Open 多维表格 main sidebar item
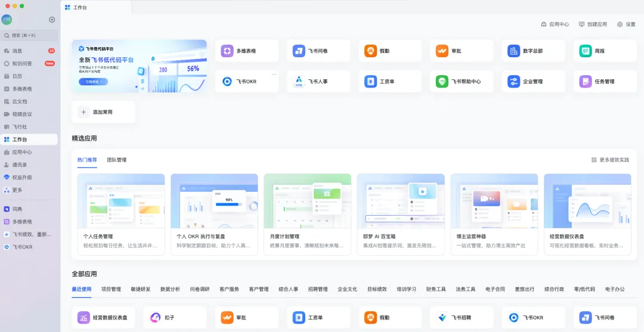644x332 pixels. tap(29, 89)
